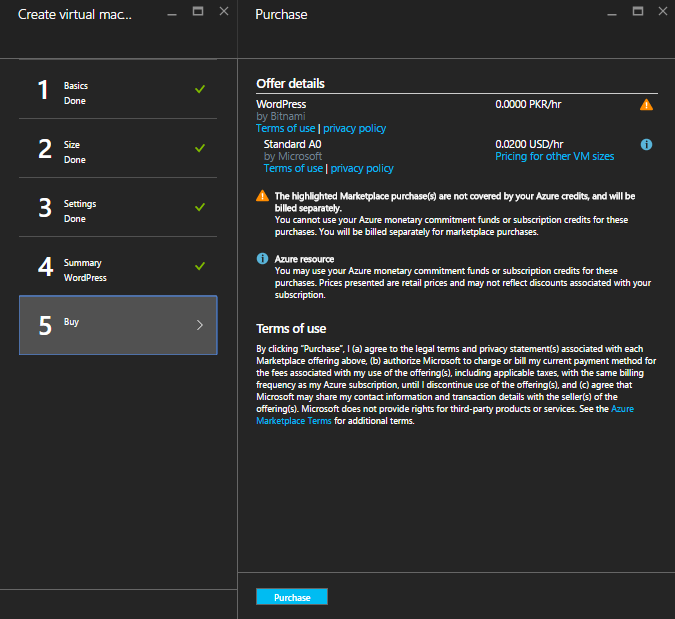
Task: Expand the Buy step chevron arrow
Action: (200, 325)
